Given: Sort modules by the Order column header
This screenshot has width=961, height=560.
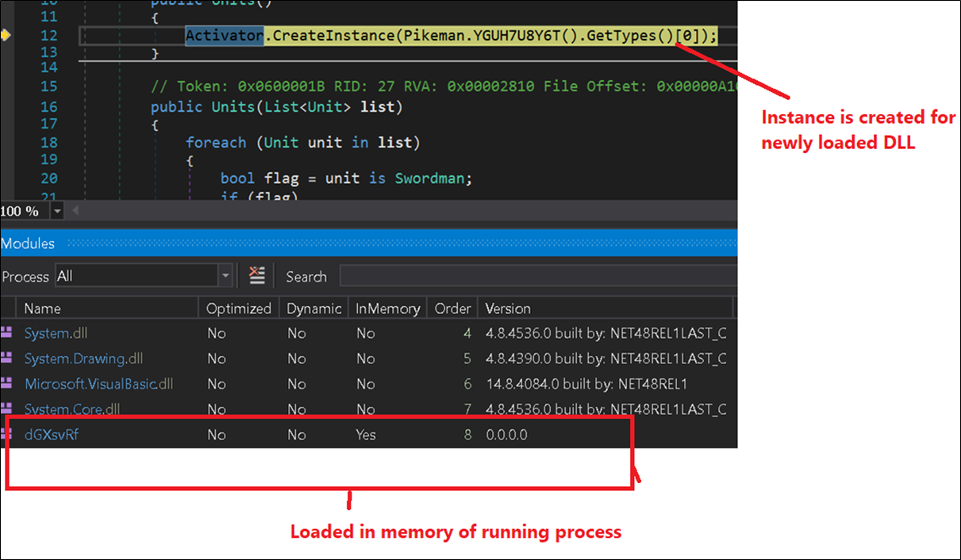Looking at the screenshot, I should click(452, 309).
